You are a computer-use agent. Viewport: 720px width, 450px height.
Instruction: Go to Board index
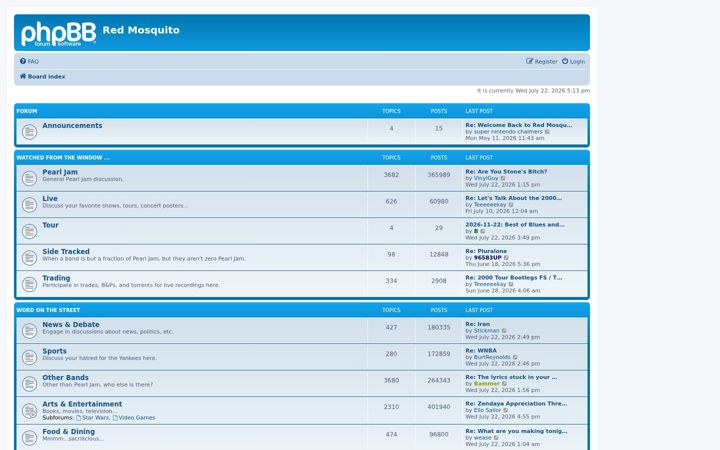pos(42,77)
